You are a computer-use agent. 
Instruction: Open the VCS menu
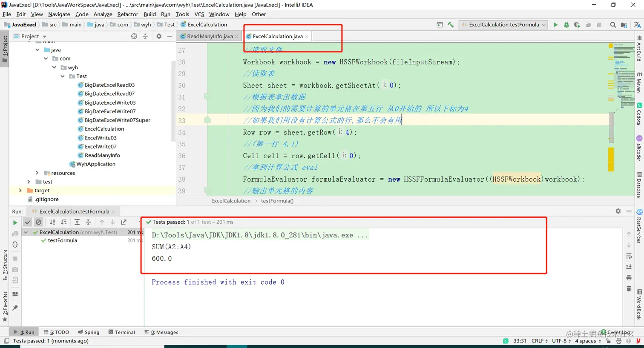[x=199, y=14]
